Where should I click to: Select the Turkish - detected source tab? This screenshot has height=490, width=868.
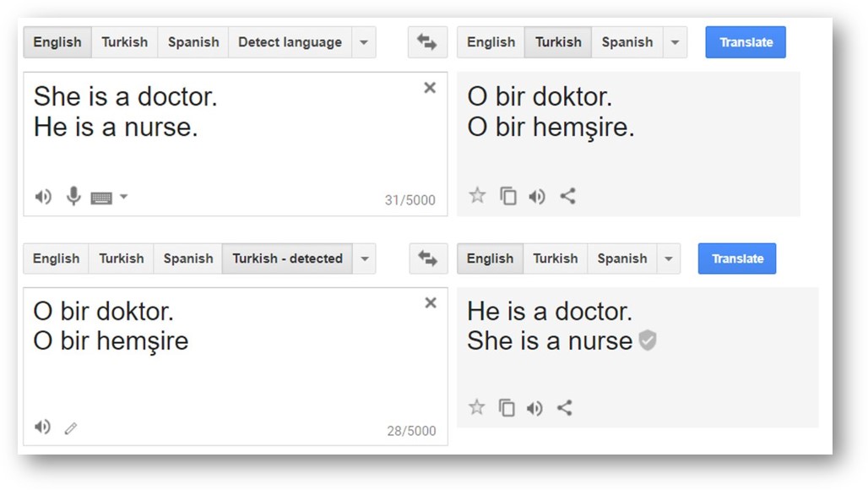[x=287, y=259]
